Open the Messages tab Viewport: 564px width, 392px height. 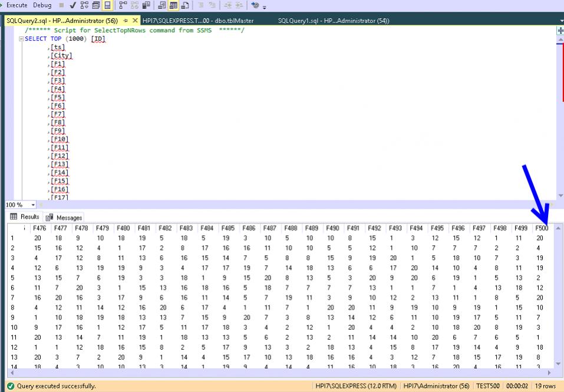tap(64, 218)
